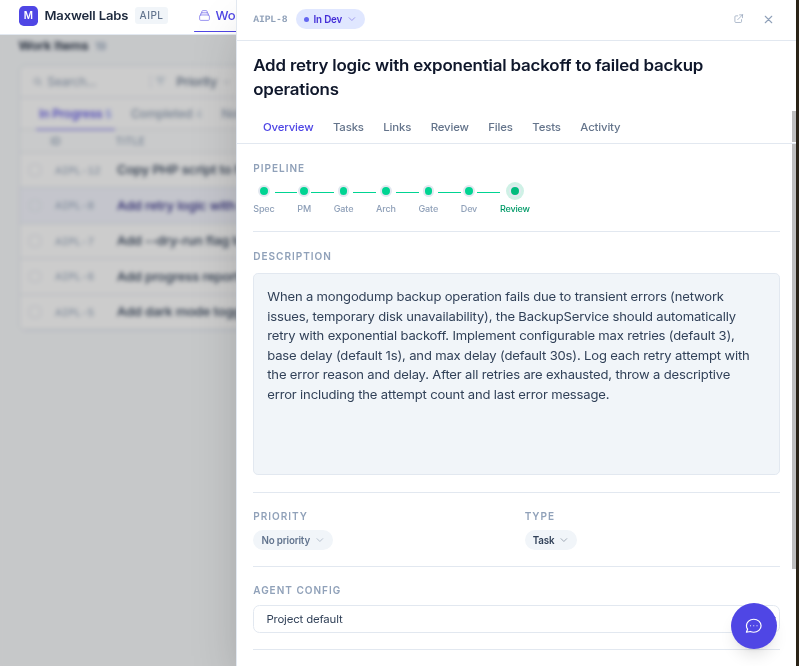The image size is (799, 666).
Task: Open the floating chat assistant button
Action: click(x=753, y=626)
